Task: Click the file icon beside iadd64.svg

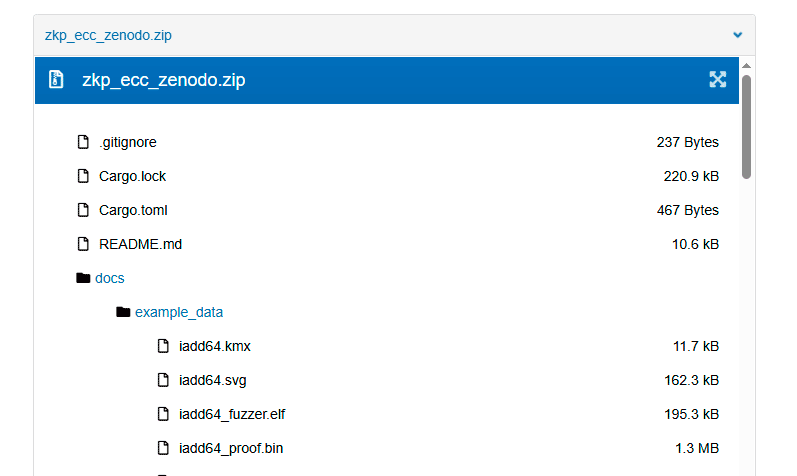Action: (x=163, y=380)
